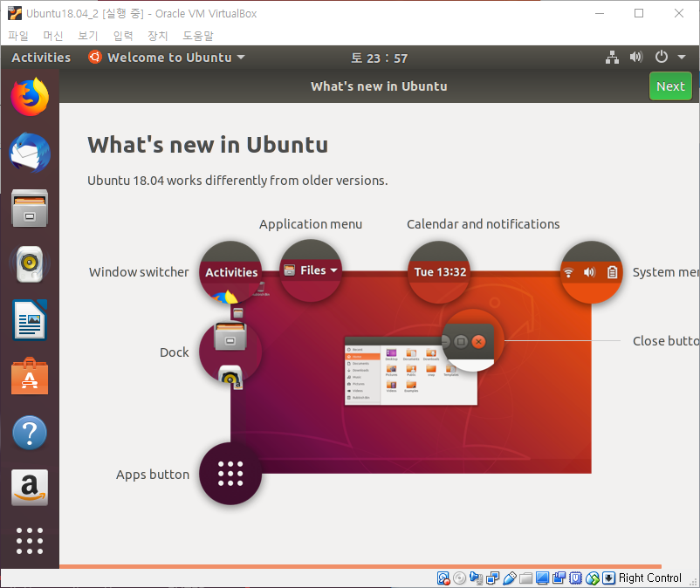Click the volume icon in top panel
The image size is (700, 588).
pos(636,57)
